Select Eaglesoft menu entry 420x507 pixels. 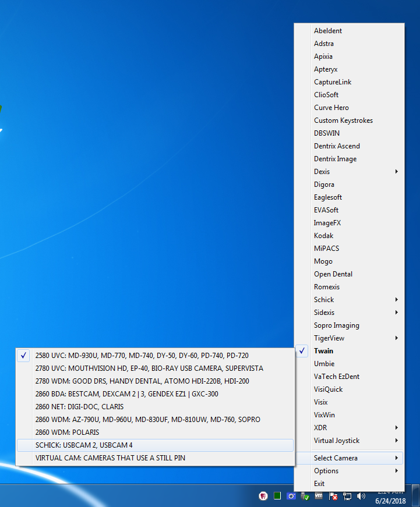350,197
